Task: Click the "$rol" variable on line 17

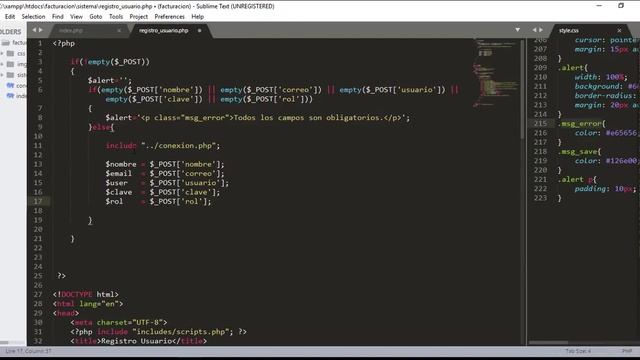Action: (114, 202)
